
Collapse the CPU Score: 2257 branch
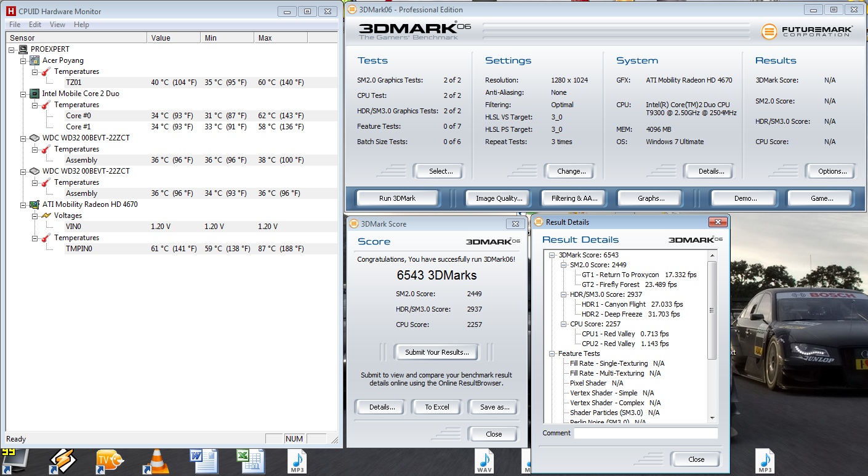564,324
